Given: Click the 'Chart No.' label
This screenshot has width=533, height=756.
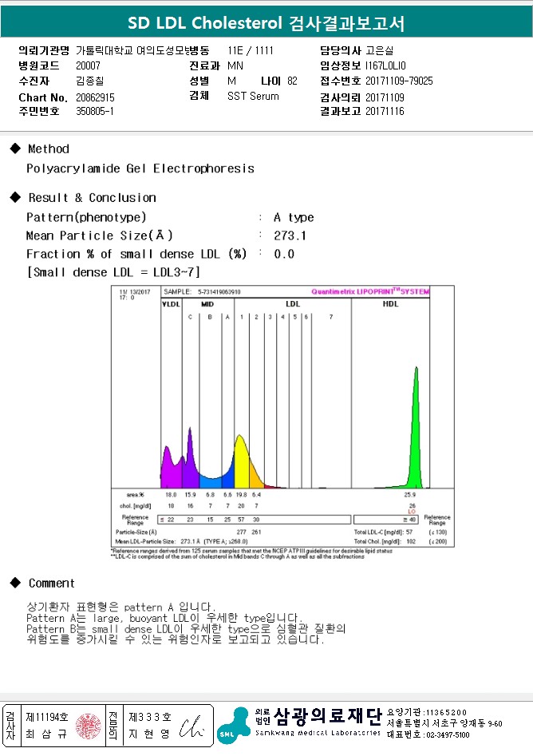Looking at the screenshot, I should tap(43, 97).
